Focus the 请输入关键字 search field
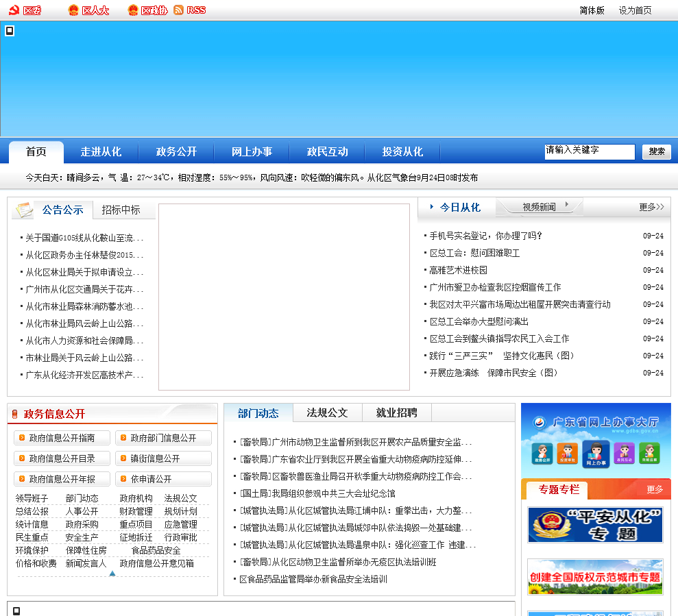 tap(590, 151)
